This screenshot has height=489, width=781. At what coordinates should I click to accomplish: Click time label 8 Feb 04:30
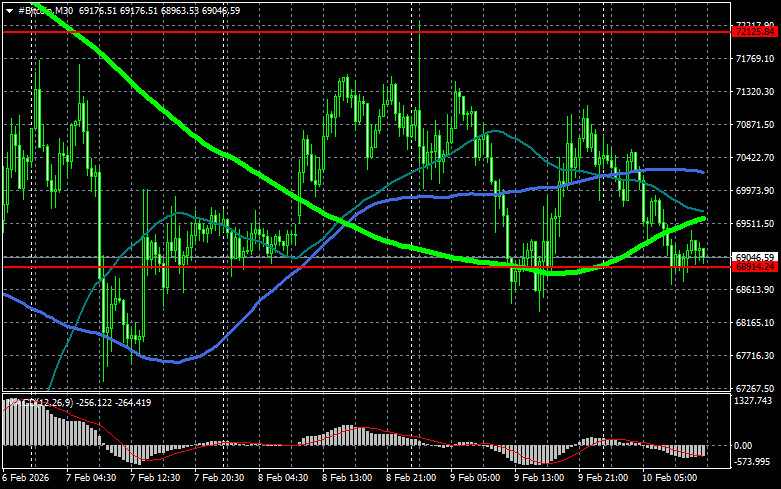point(283,478)
